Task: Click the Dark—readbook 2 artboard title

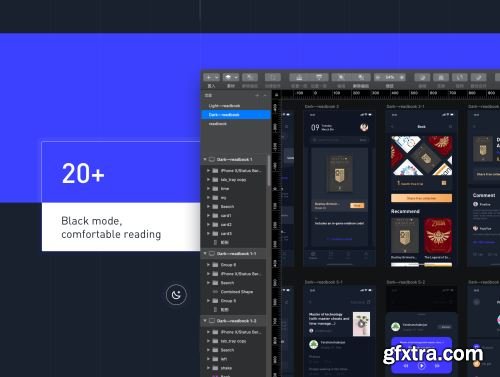Action: pyautogui.click(x=322, y=106)
